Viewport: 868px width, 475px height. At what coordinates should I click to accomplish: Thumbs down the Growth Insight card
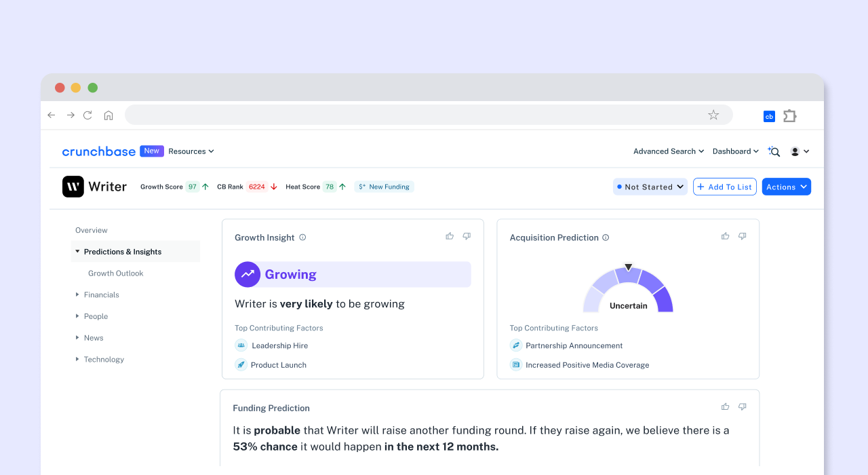tap(467, 236)
